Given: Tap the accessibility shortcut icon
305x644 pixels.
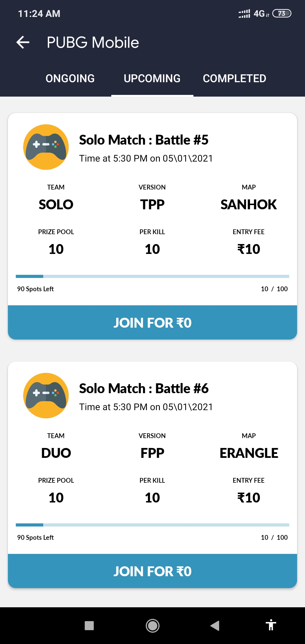Looking at the screenshot, I should click(x=271, y=625).
